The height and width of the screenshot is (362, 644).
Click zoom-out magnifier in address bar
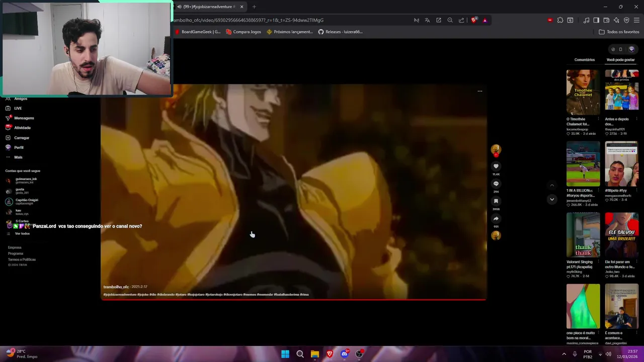tap(450, 20)
